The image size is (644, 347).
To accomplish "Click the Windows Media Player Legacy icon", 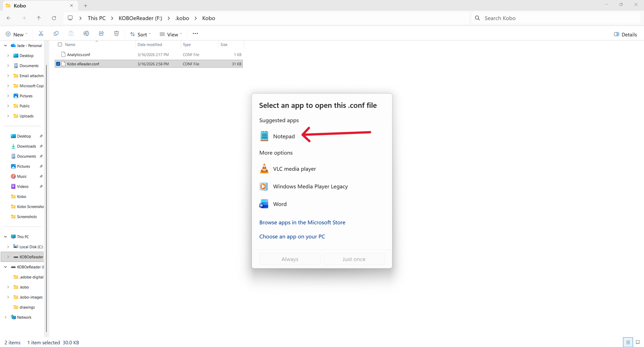I will [264, 187].
